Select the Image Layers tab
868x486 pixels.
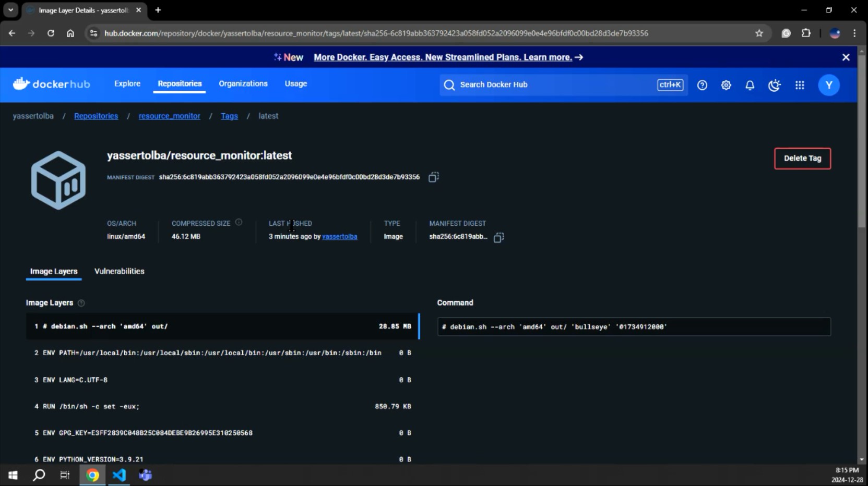click(x=54, y=271)
